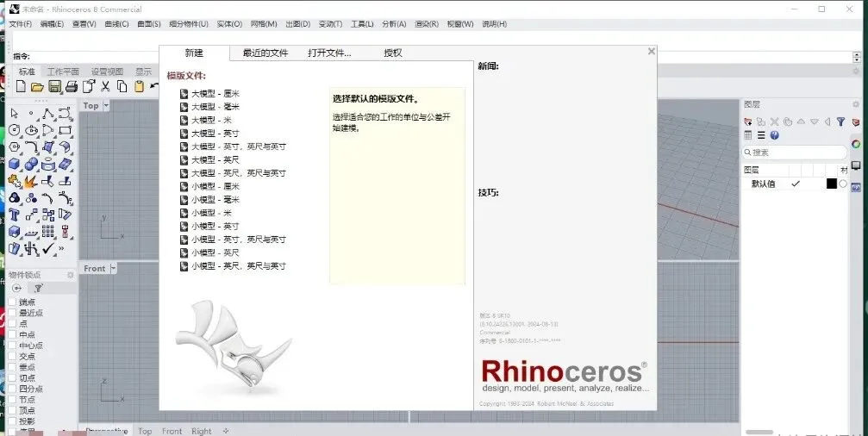This screenshot has height=436, width=868.
Task: Open a file with the folder icon
Action: click(x=37, y=86)
